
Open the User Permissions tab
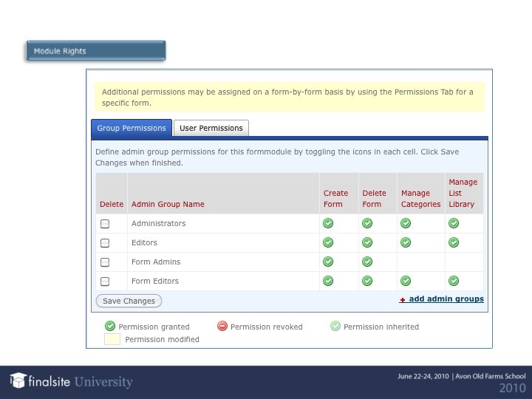pyautogui.click(x=211, y=129)
